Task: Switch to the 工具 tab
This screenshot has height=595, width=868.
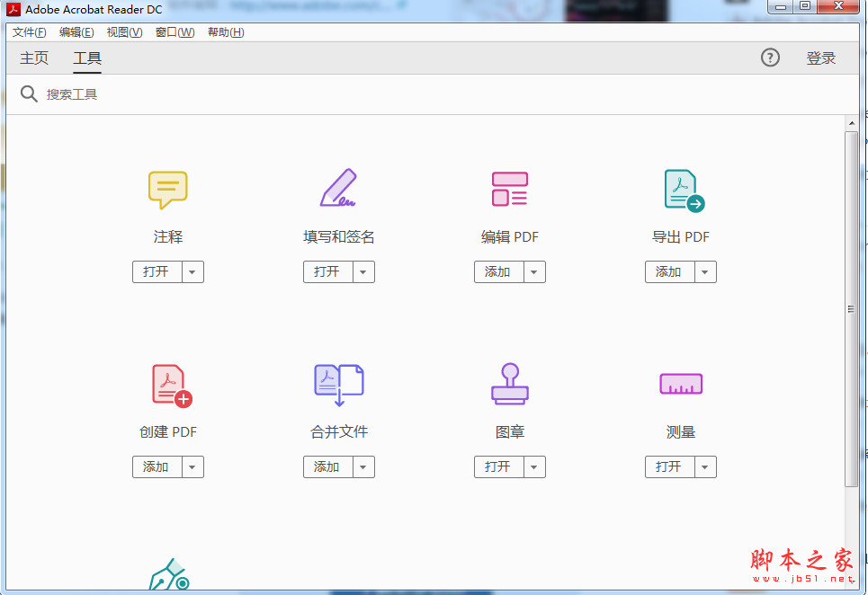Action: click(87, 58)
